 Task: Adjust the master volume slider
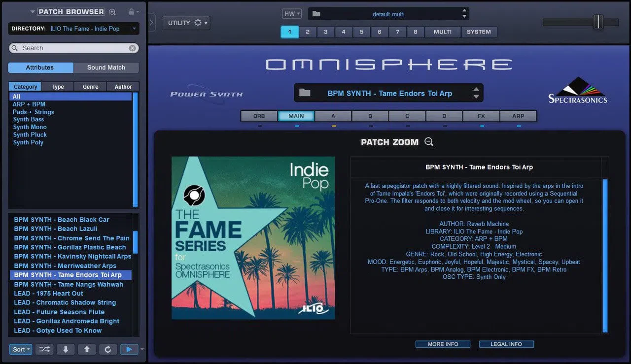click(598, 22)
